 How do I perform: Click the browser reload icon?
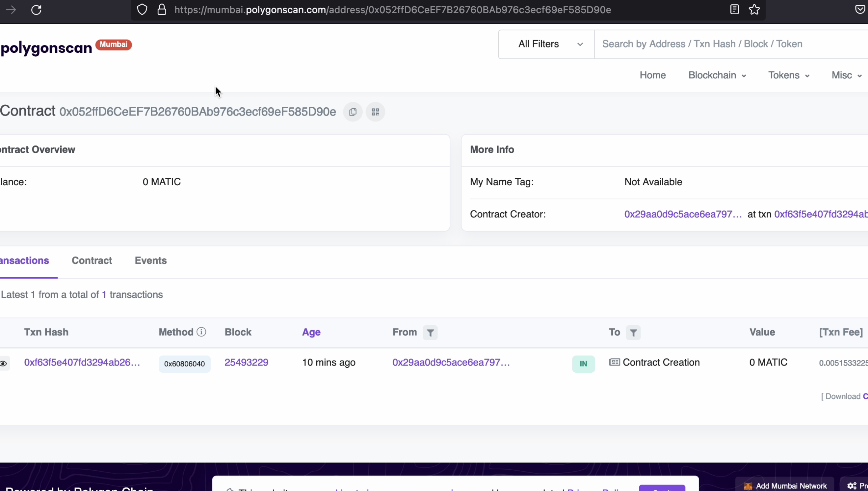click(36, 10)
